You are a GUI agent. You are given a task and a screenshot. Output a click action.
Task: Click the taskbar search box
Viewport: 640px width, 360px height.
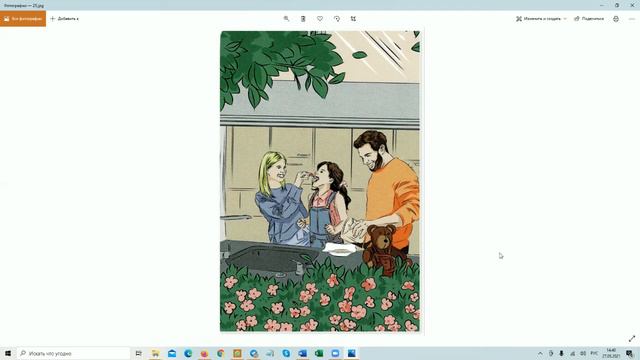[x=73, y=353]
